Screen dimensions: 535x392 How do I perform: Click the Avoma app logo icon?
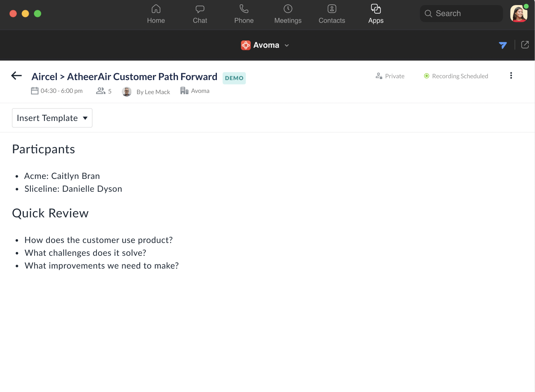(x=246, y=45)
